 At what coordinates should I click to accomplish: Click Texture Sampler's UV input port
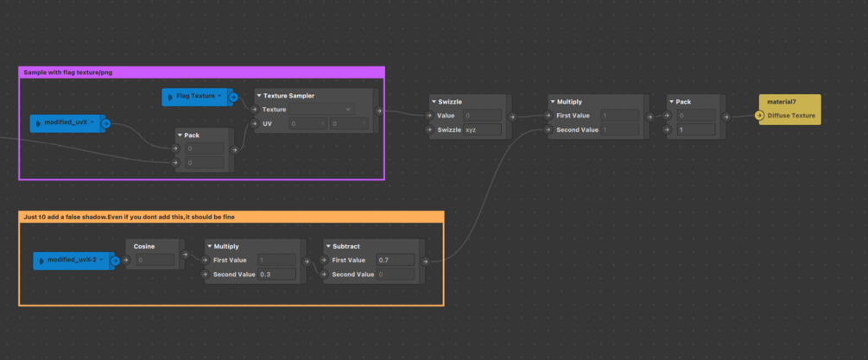(255, 123)
